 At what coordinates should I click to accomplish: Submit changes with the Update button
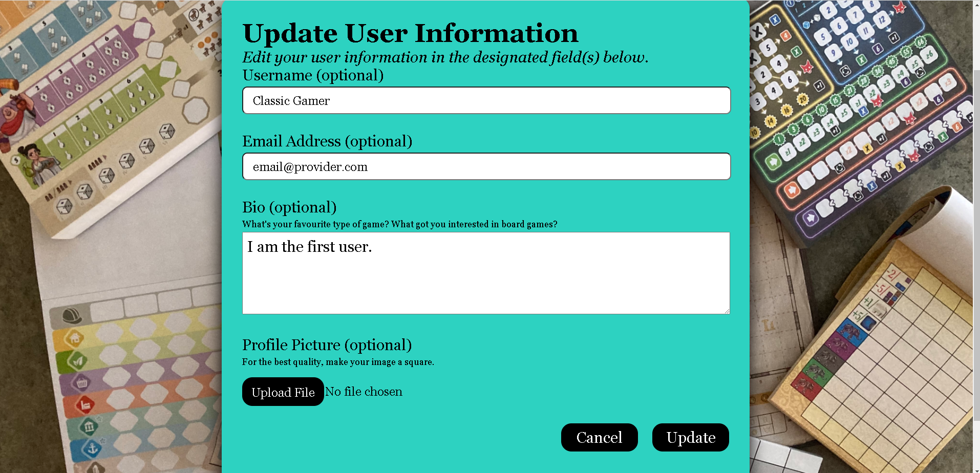(x=691, y=437)
